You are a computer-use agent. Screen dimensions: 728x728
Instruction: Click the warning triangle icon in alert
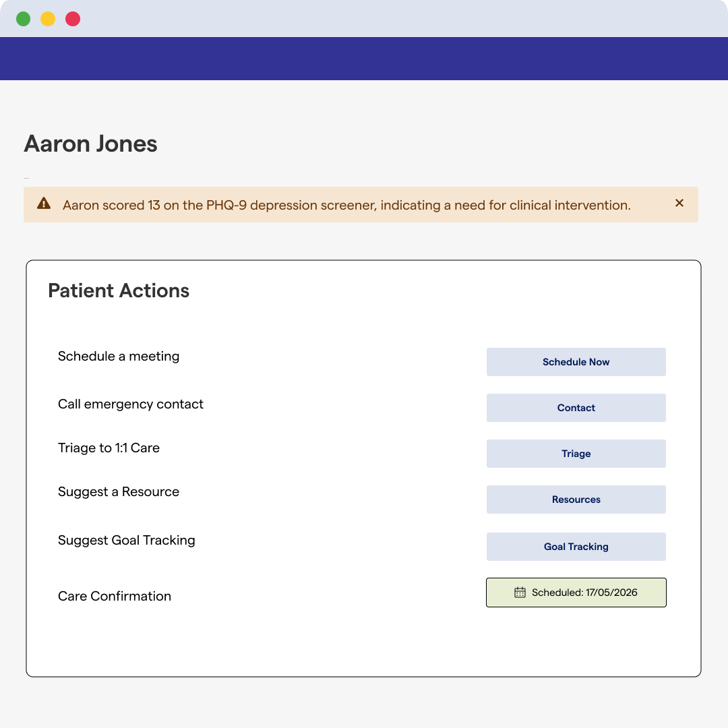click(x=44, y=204)
